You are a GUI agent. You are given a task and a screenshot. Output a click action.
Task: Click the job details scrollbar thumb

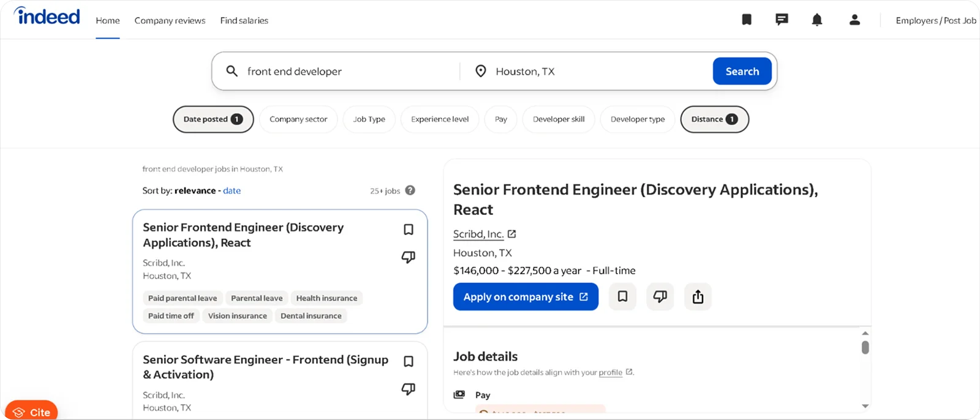click(x=865, y=347)
